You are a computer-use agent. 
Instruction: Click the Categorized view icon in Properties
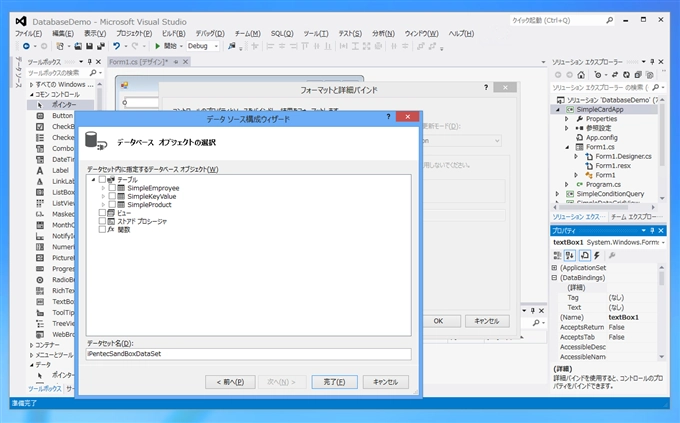(557, 256)
